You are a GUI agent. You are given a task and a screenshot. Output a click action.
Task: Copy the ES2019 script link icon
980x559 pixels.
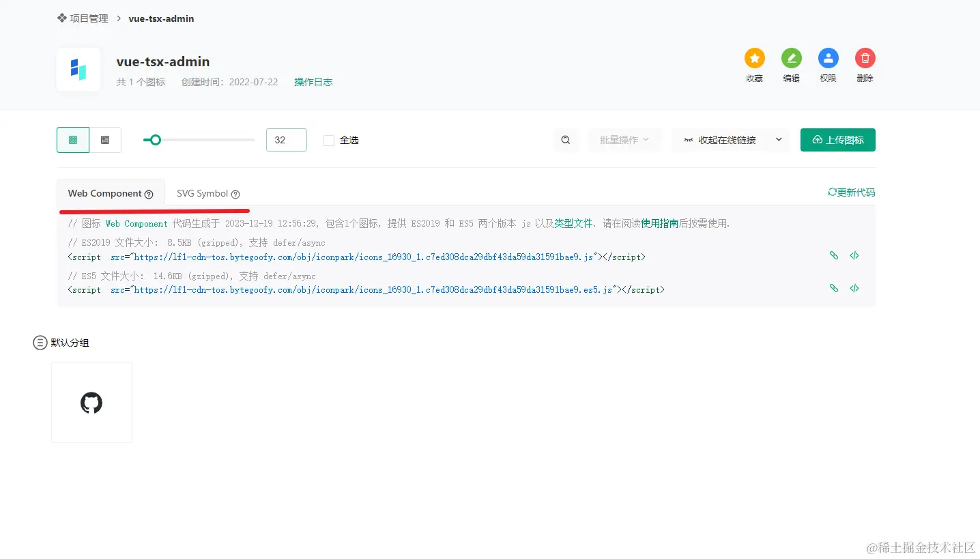pos(834,255)
